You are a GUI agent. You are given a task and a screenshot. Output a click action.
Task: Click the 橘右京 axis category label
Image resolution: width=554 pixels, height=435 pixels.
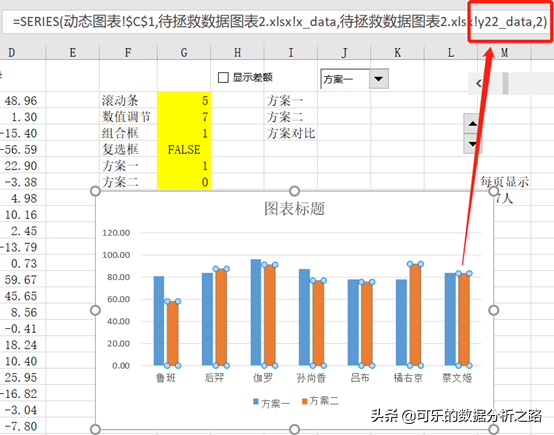tap(408, 378)
